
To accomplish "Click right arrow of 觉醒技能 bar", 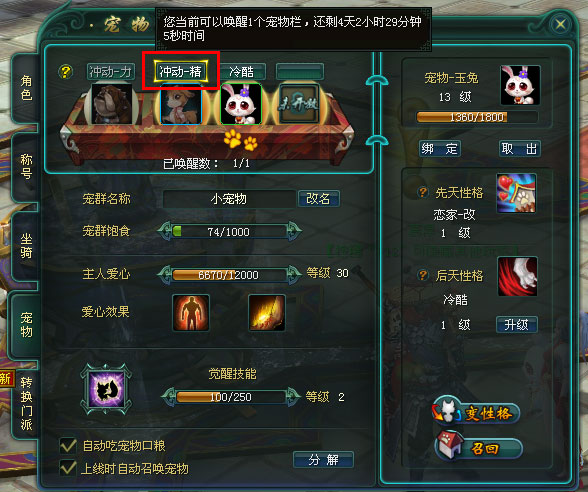I will 293,397.
